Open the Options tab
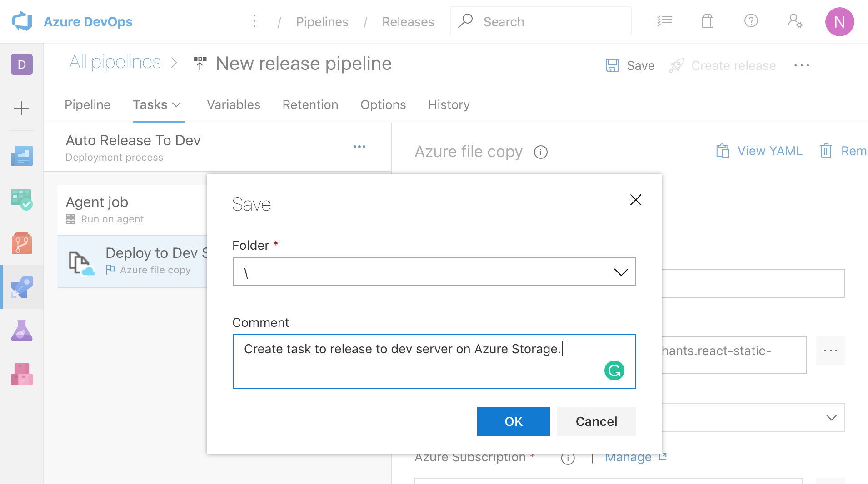 point(383,105)
